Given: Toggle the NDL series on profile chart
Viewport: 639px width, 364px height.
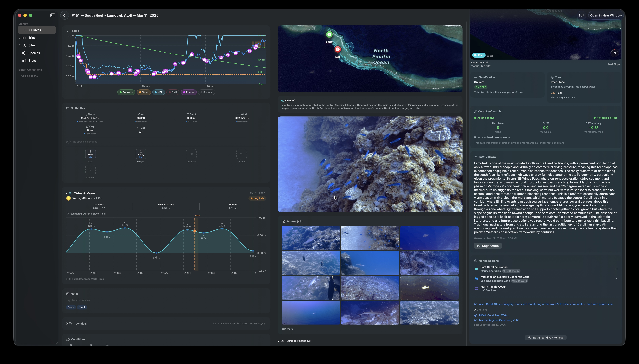Looking at the screenshot, I should point(158,92).
